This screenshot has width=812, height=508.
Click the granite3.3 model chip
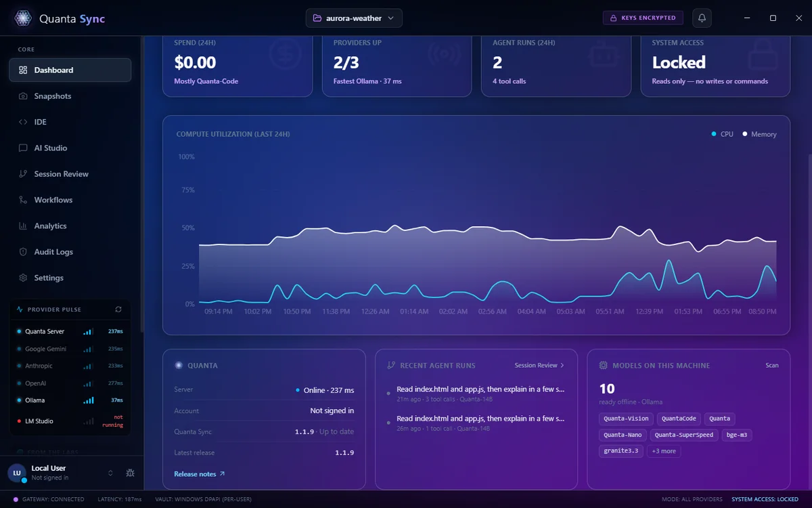pos(621,451)
